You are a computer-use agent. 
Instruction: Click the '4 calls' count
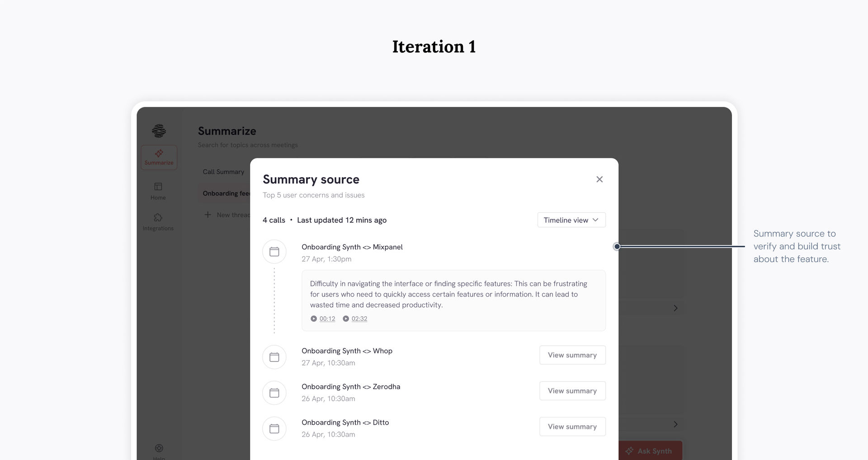pyautogui.click(x=274, y=220)
